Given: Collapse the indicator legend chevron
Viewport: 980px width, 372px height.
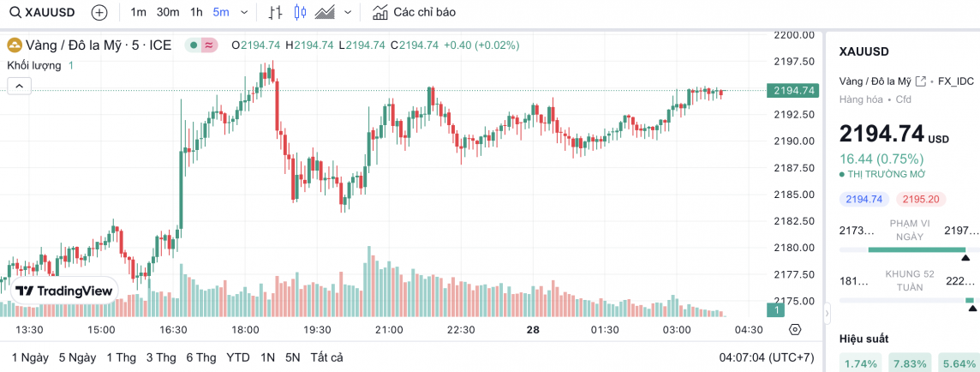Looking at the screenshot, I should [x=19, y=86].
